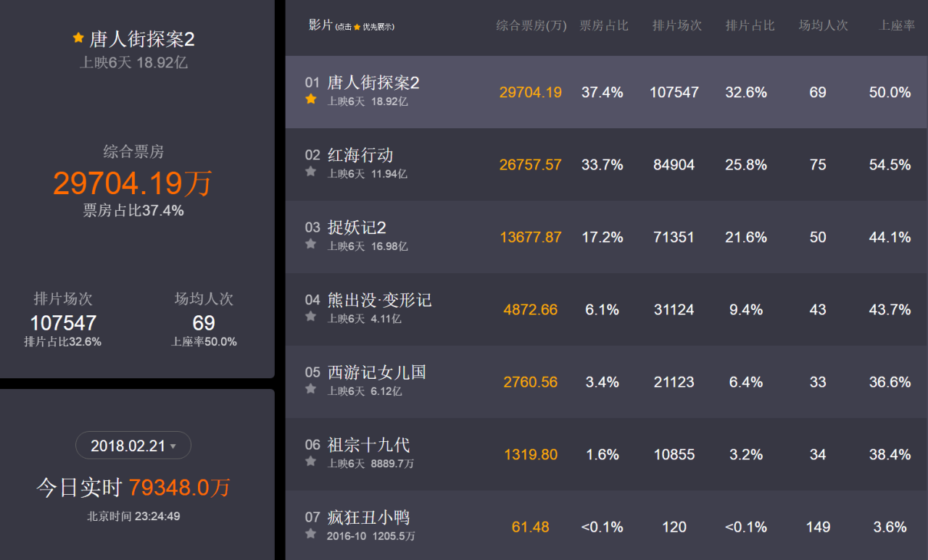Open the 红海行动 film title link
This screenshot has width=928, height=560.
(360, 155)
